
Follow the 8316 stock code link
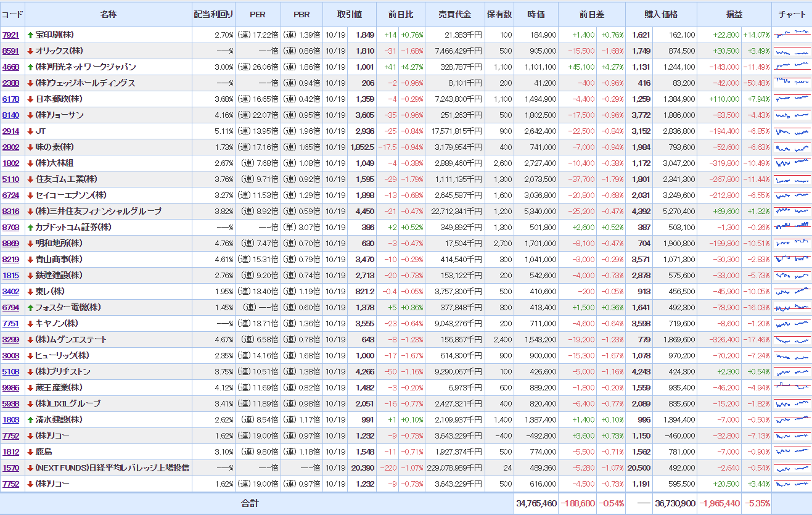(x=10, y=212)
